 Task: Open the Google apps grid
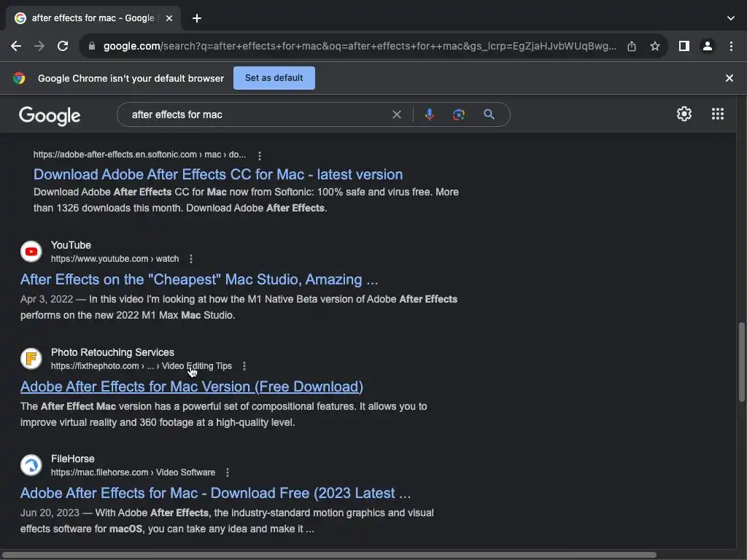[x=718, y=114]
